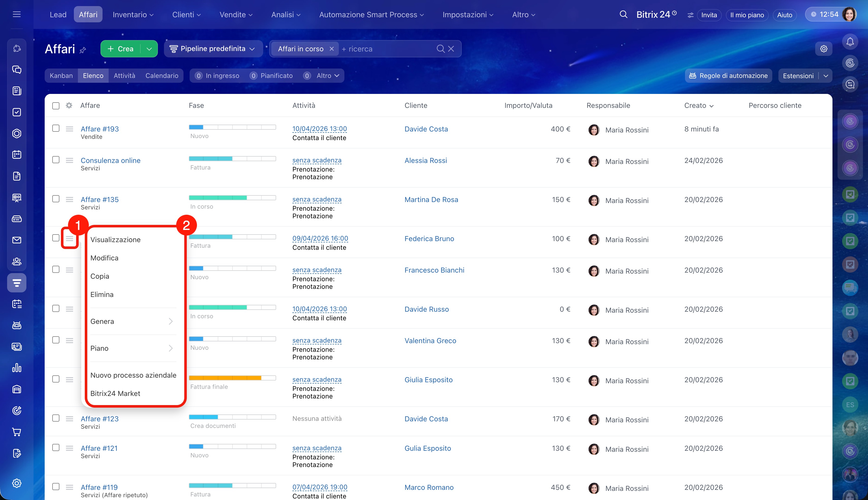Expand the Pipeline predefinita dropdown
This screenshot has width=868, height=500.
point(213,49)
